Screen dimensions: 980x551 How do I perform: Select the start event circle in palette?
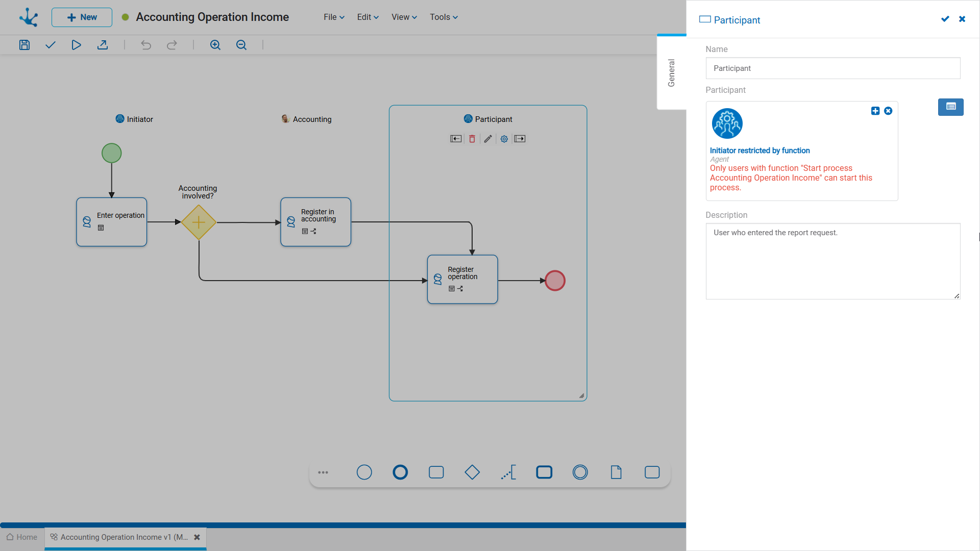tap(364, 472)
